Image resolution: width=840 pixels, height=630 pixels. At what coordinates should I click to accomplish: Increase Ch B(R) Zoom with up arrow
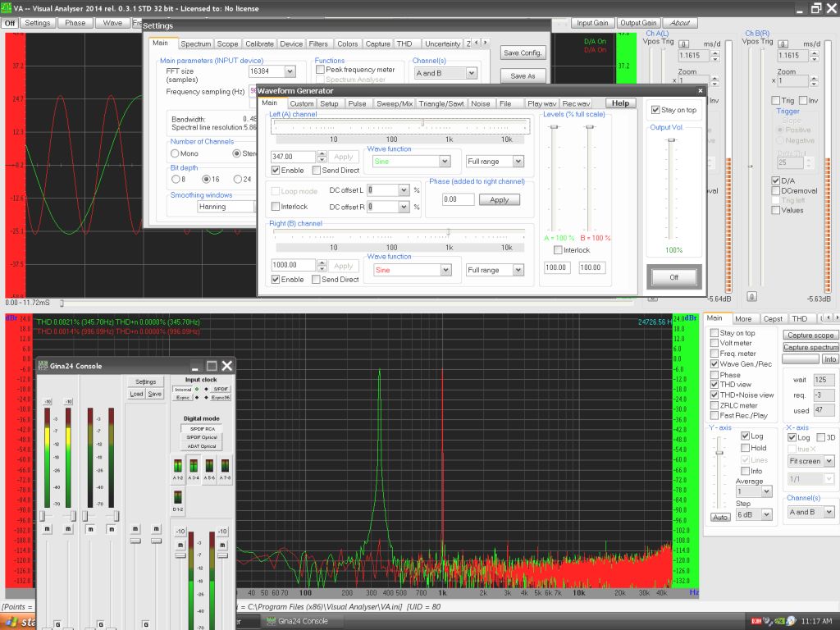[815, 78]
